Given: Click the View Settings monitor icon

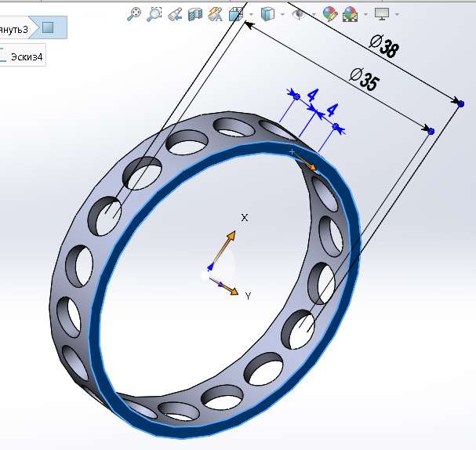Looking at the screenshot, I should click(x=382, y=14).
